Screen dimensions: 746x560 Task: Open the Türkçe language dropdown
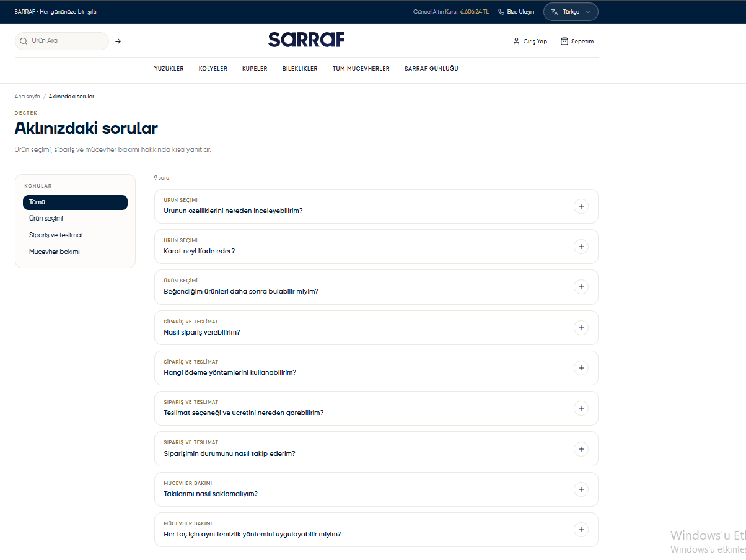coord(571,12)
